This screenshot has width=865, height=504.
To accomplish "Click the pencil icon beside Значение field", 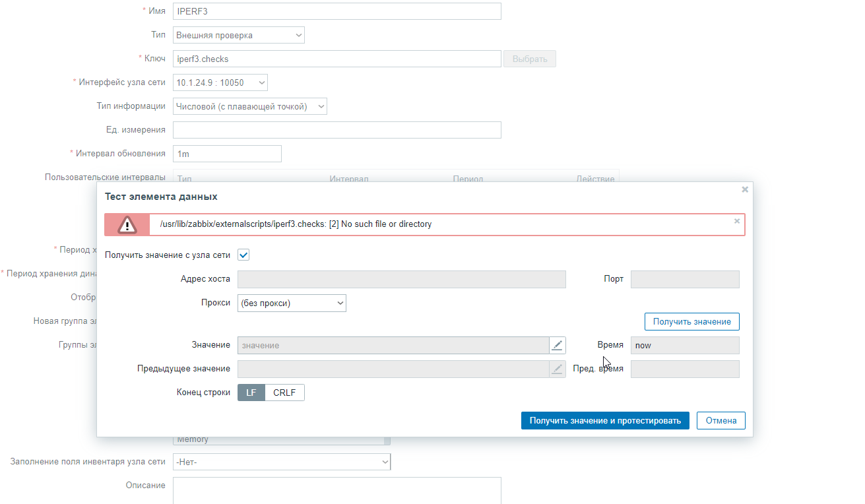I will [558, 345].
